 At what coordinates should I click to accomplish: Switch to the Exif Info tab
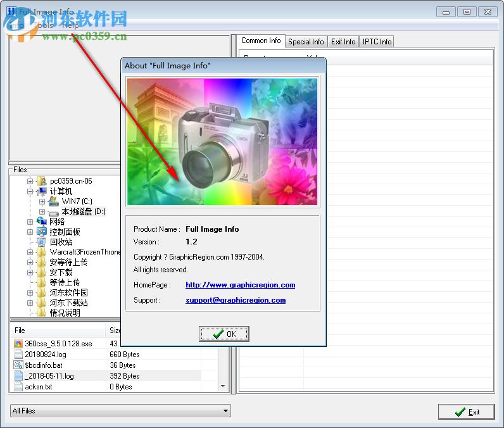point(343,42)
